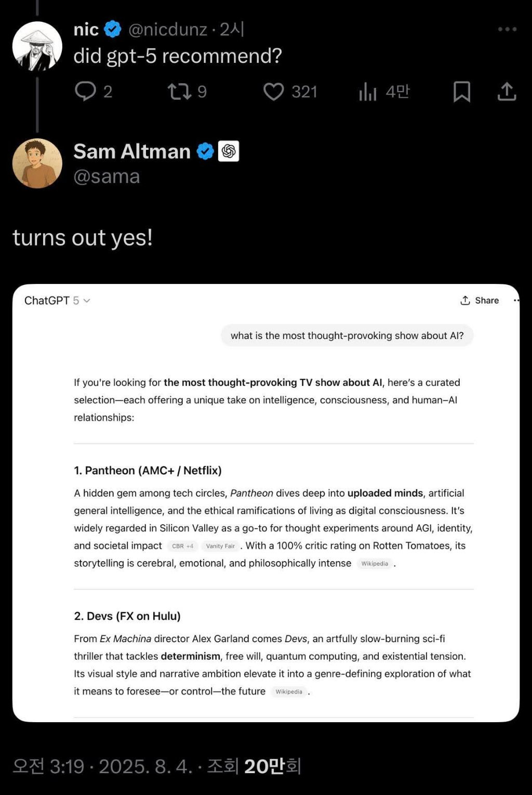Open the Wikipedia citation under Devs
Viewport: 532px width, 795px height.
click(x=289, y=692)
